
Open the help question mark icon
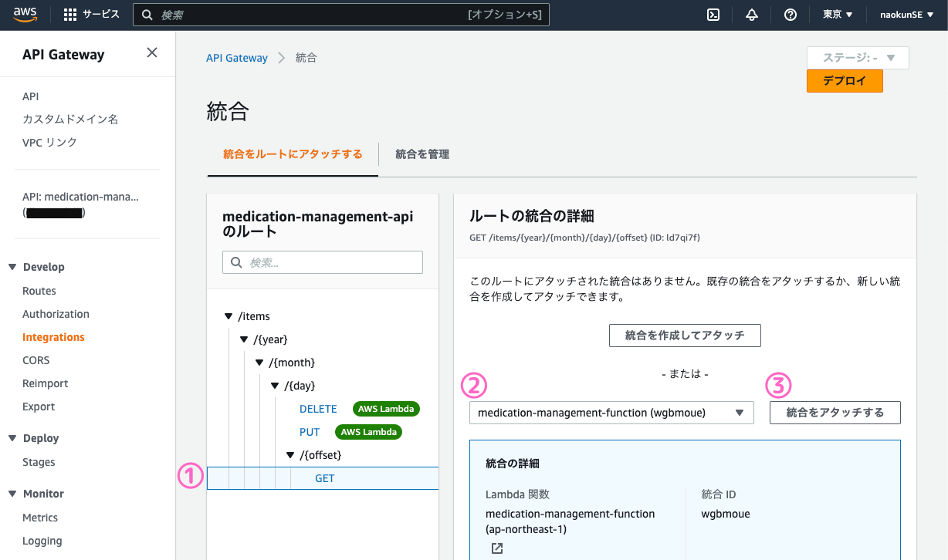point(790,15)
